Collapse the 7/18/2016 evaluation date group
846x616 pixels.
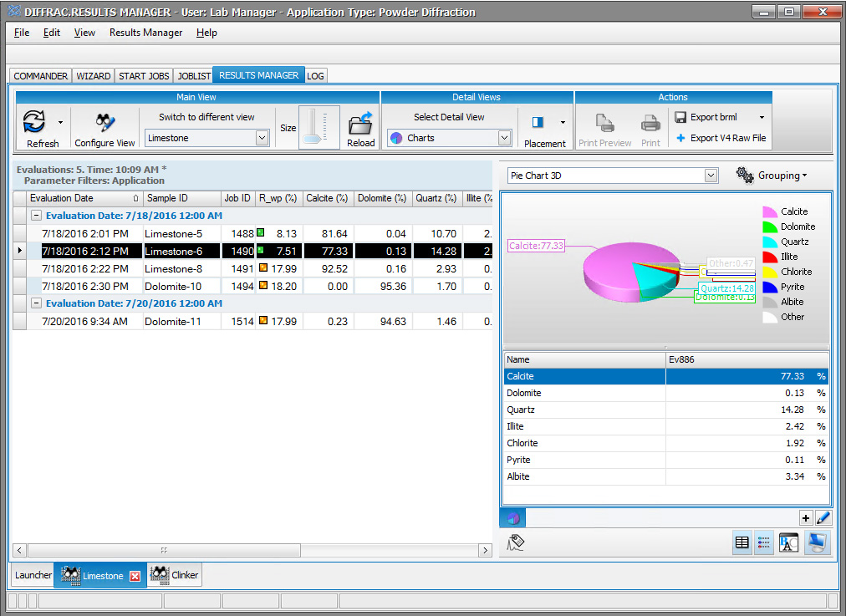click(37, 216)
